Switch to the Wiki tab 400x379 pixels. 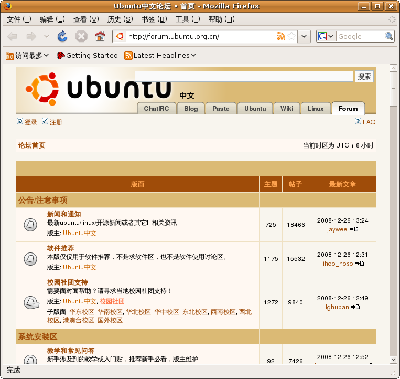287,109
